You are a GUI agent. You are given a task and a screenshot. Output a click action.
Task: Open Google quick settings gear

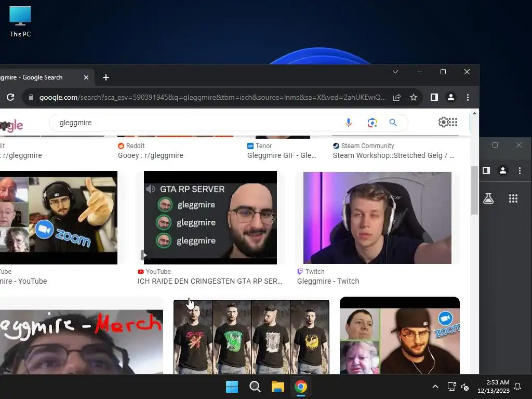click(x=444, y=122)
